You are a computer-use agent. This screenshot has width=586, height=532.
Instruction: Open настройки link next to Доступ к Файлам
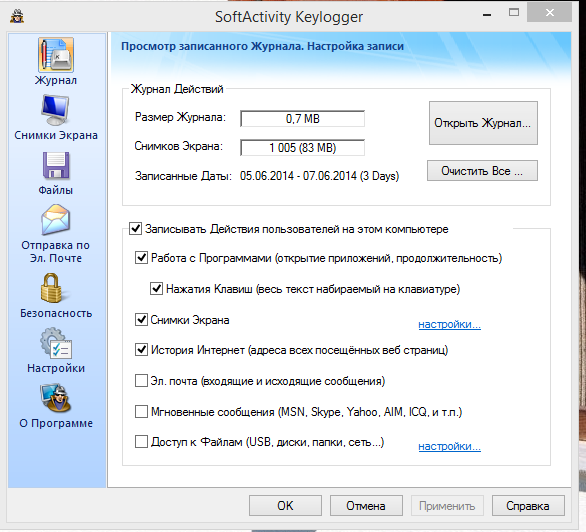pos(450,446)
